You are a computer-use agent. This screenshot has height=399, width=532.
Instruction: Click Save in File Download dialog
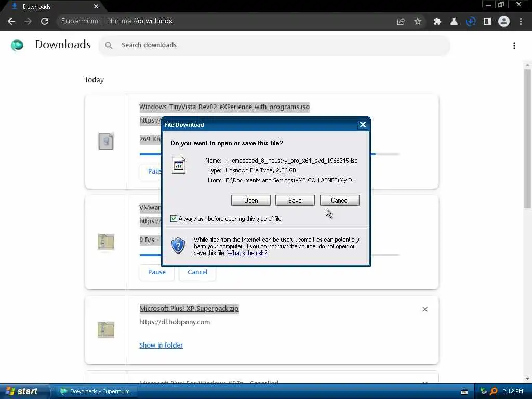295,200
